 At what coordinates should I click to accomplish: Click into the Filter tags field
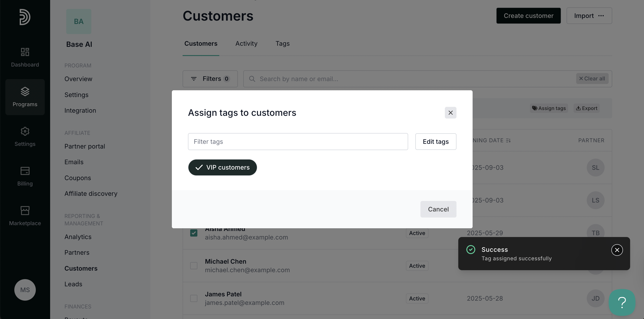[298, 142]
